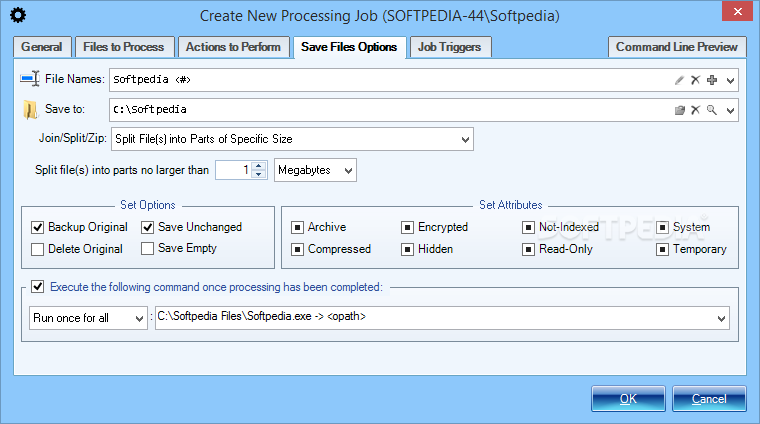This screenshot has height=424, width=760.
Task: Click the pencil edit icon in File Names
Action: (x=679, y=80)
